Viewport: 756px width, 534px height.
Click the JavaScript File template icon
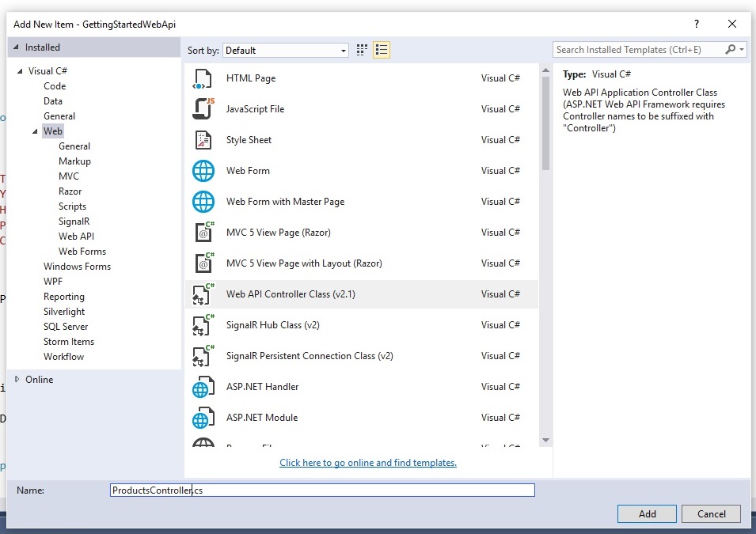203,109
